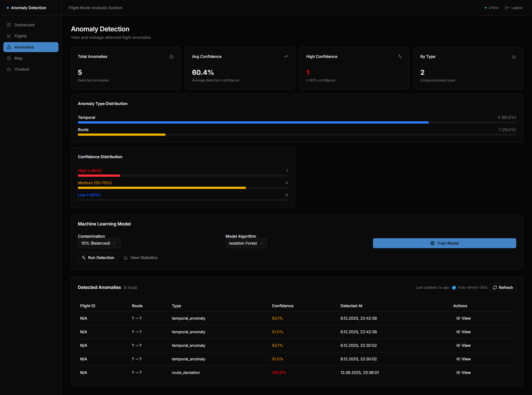View the first temporal_anomaly with 50.1% confidence
Screen dimensions: 532x395
coord(464,318)
